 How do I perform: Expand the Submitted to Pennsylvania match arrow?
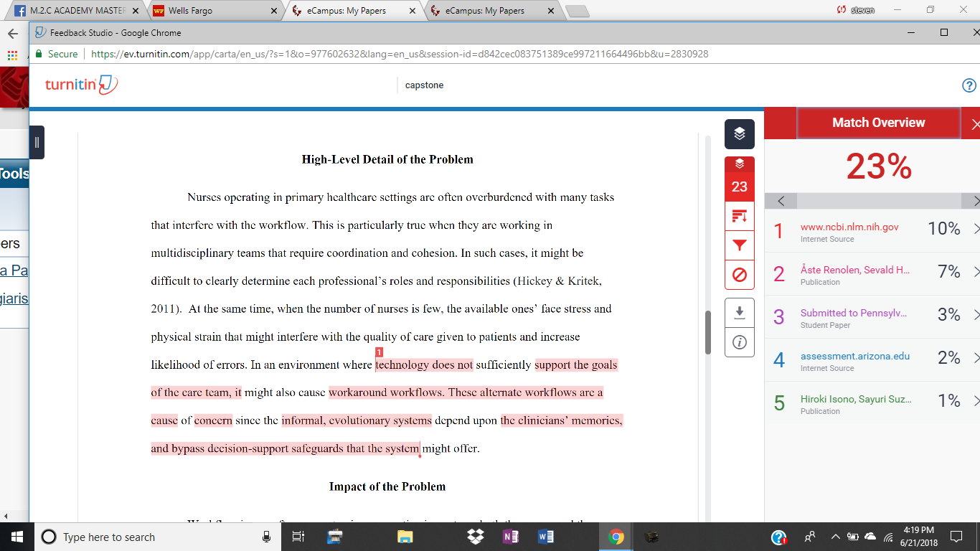976,315
